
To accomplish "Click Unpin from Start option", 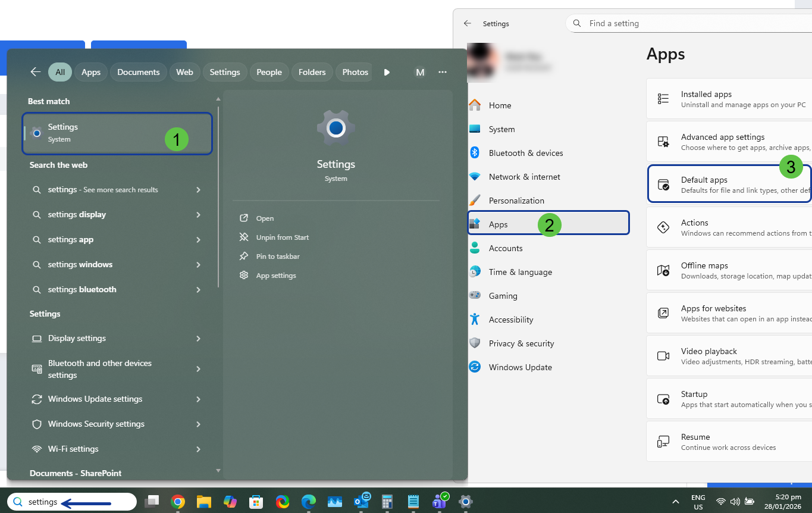I will [x=282, y=237].
